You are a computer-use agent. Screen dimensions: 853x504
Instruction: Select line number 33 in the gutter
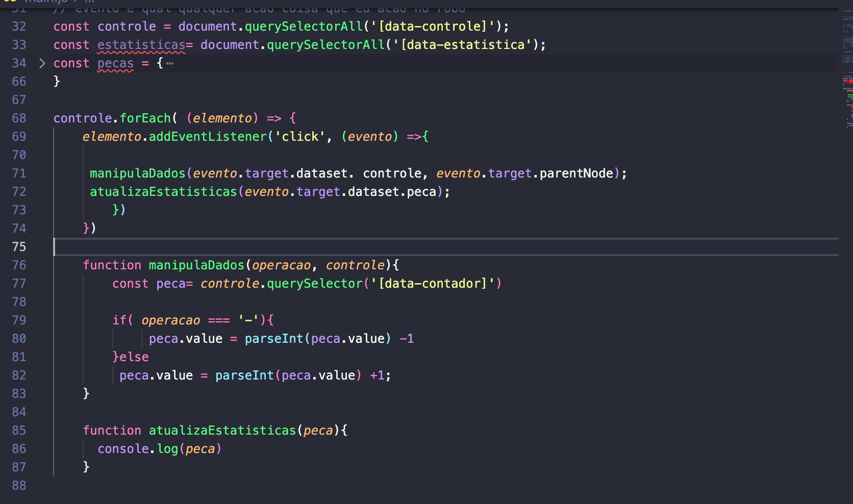pyautogui.click(x=19, y=45)
